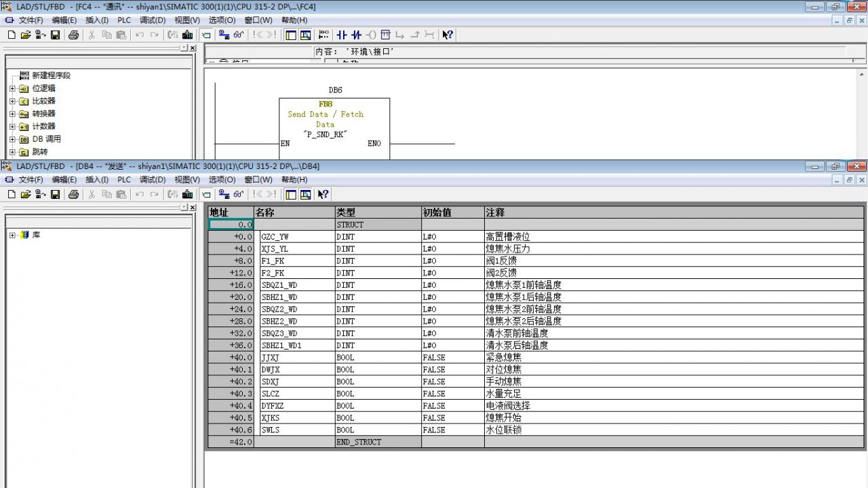Click address cell +40.3
The width and height of the screenshot is (868, 488).
click(231, 394)
